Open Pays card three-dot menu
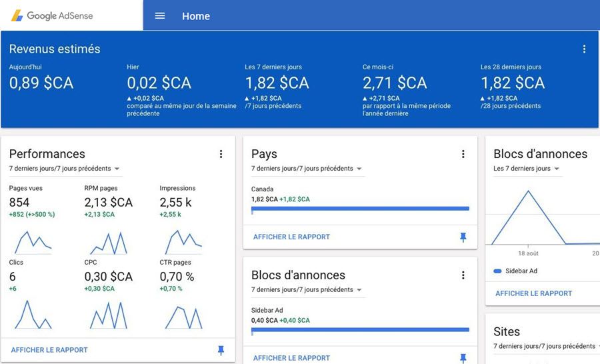The image size is (600, 364). 463,154
